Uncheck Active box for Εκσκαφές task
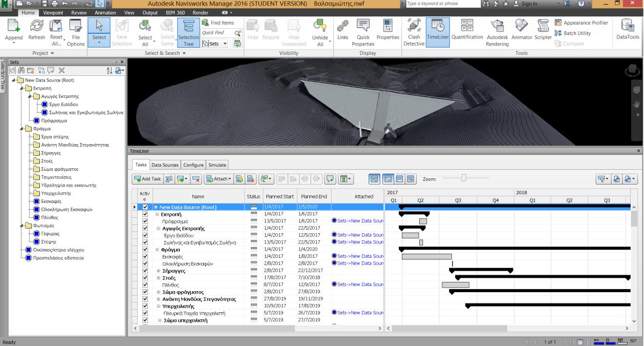The image size is (644, 346). (x=145, y=256)
